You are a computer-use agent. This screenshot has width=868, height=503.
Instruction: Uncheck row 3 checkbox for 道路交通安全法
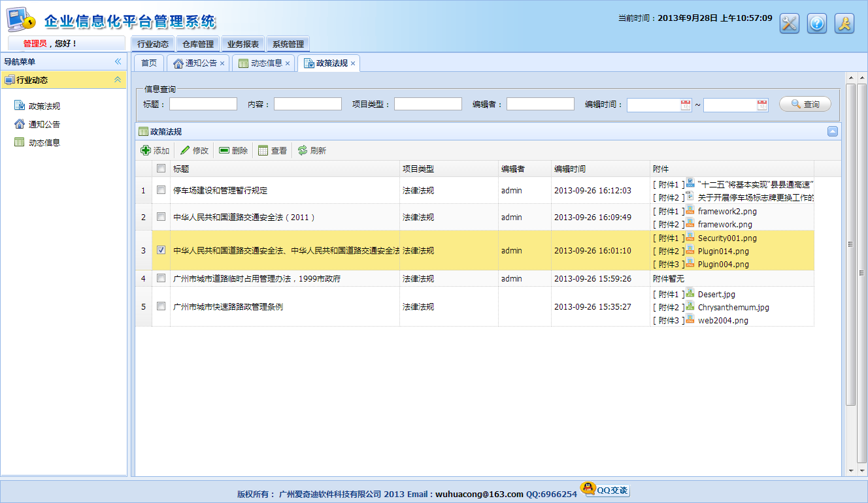click(161, 250)
